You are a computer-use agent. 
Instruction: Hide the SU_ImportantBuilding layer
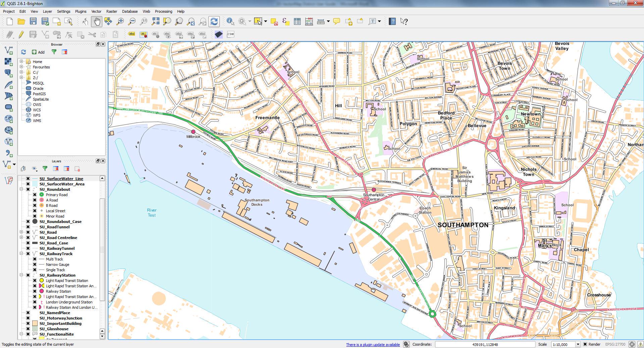point(28,324)
